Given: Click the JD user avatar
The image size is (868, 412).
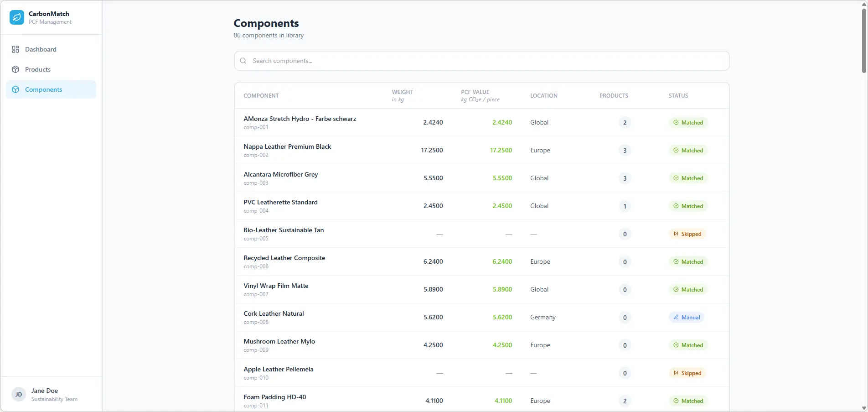Looking at the screenshot, I should [19, 394].
